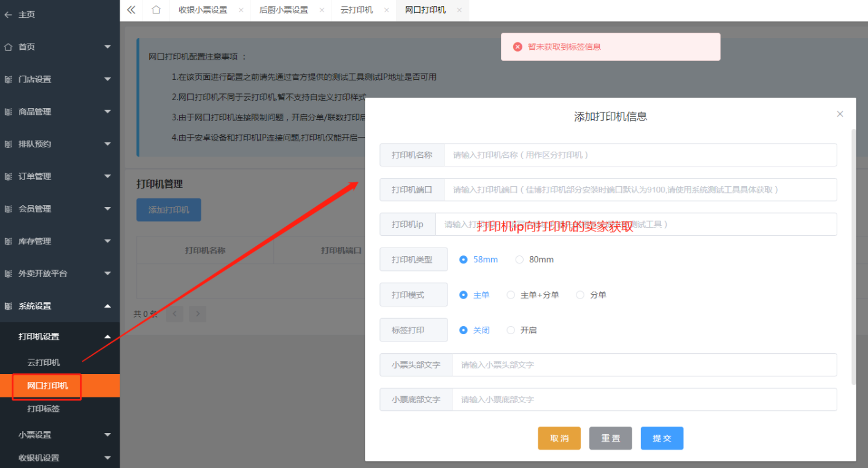
Task: Select 80mm printer type
Action: point(535,260)
